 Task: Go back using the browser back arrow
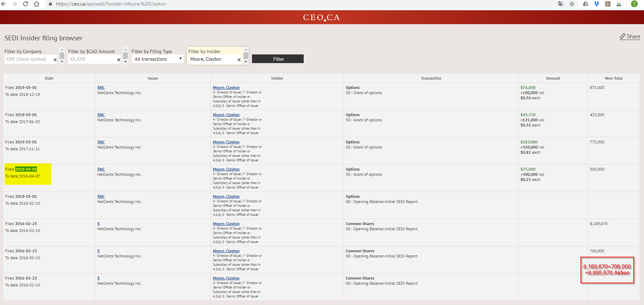[x=4, y=4]
